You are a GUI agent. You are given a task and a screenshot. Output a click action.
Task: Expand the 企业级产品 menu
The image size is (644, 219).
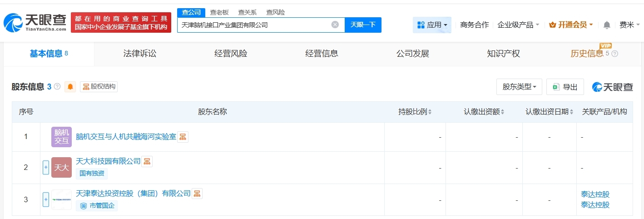click(x=518, y=25)
